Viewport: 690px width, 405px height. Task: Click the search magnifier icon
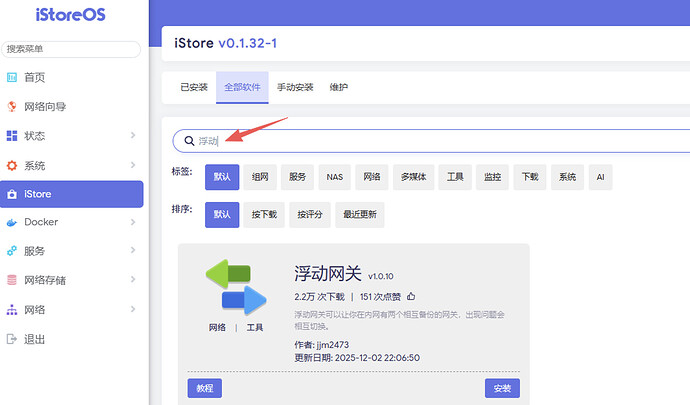(189, 141)
